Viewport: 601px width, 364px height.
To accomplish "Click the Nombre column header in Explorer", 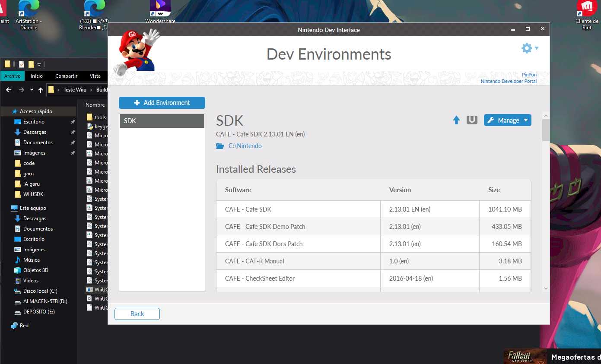I will click(95, 105).
